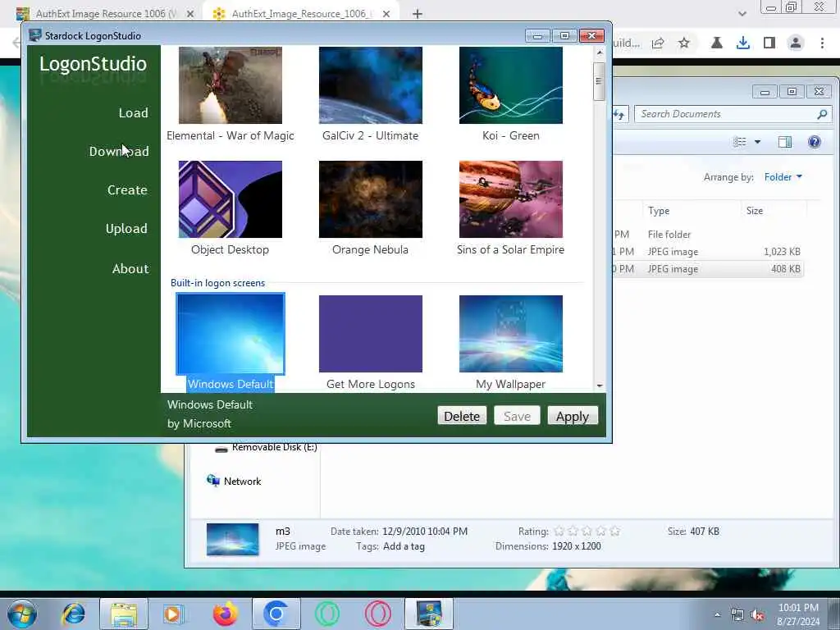
Task: Sort by the Type column header
Action: pos(659,211)
